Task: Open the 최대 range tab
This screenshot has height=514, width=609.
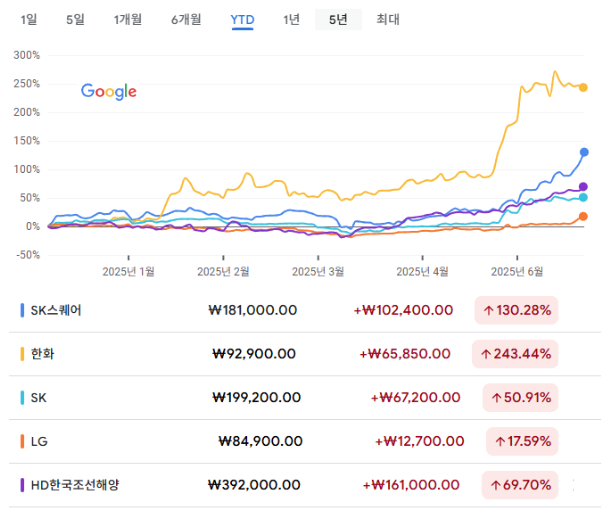Action: pos(388,19)
